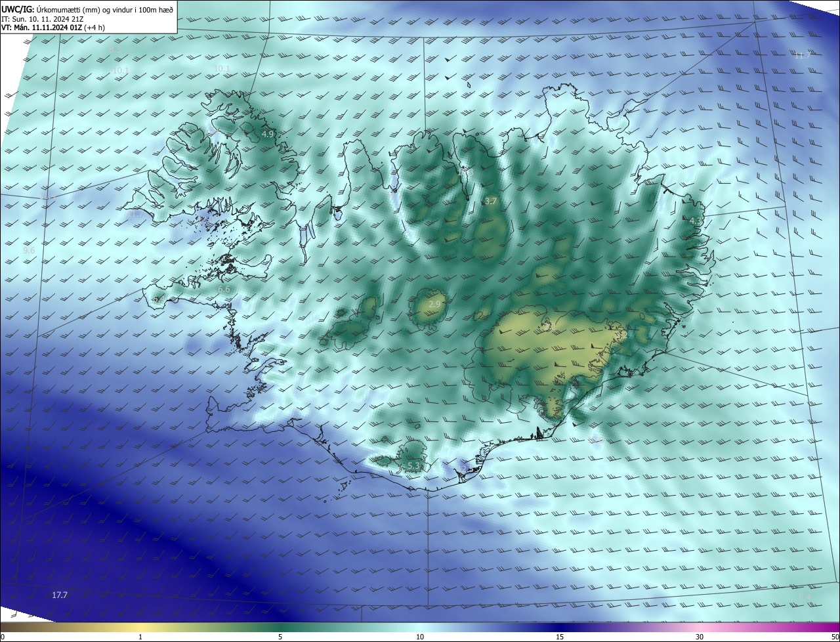Click the 11.7 value label on the map

coord(803,56)
